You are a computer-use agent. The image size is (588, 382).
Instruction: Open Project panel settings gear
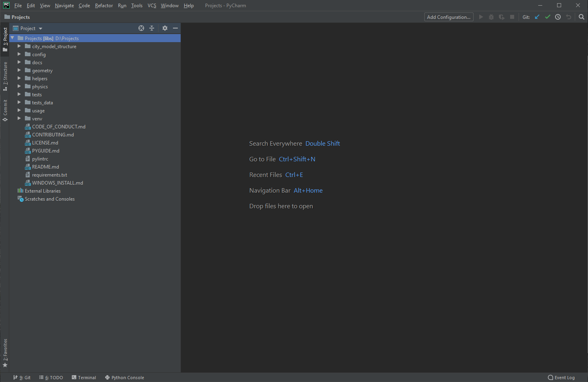coord(165,28)
